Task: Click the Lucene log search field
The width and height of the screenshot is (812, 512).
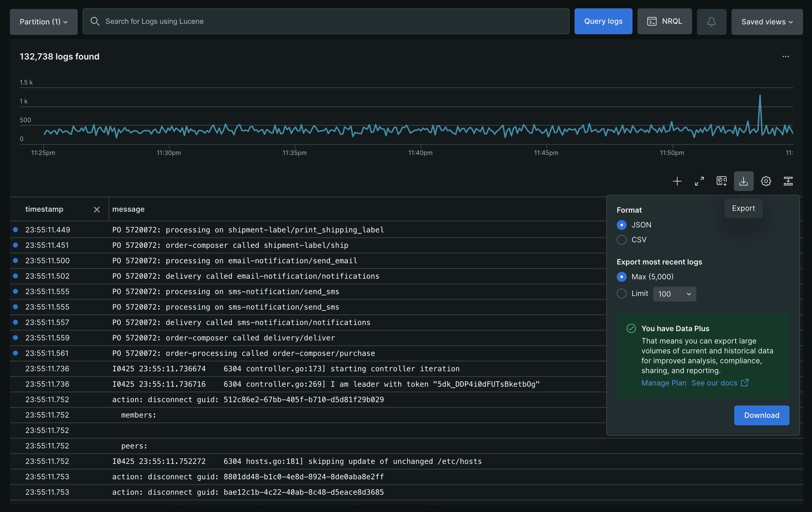Action: (326, 21)
